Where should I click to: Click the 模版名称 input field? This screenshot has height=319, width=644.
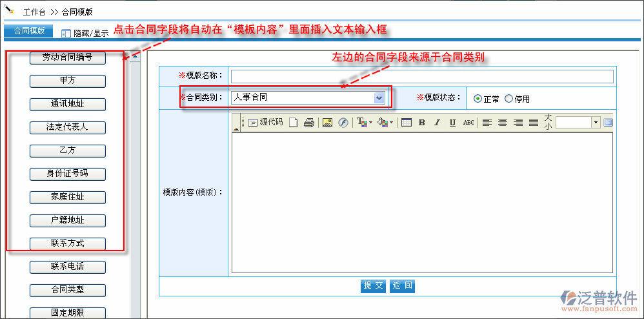(422, 76)
